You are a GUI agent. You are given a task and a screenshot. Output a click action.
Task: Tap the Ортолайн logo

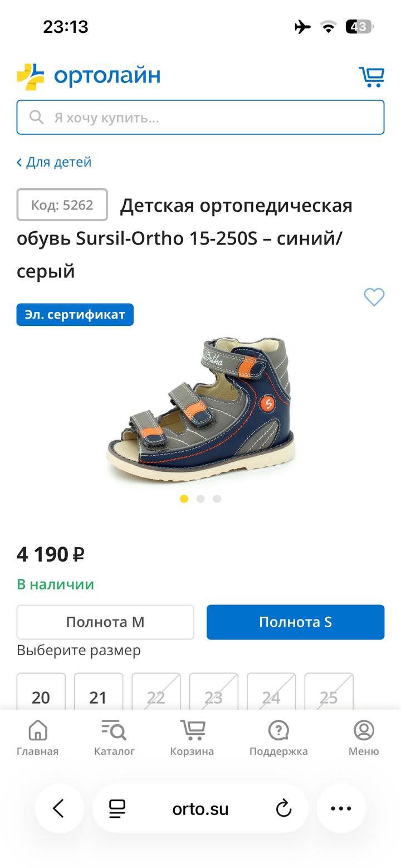[89, 76]
